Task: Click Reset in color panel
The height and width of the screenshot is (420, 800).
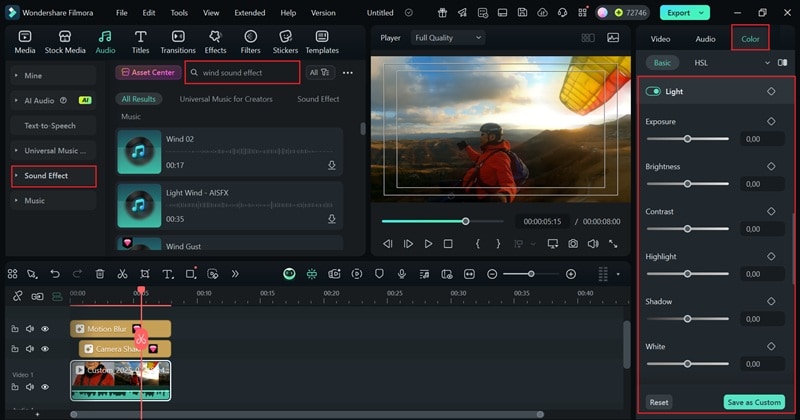Action: (x=659, y=402)
